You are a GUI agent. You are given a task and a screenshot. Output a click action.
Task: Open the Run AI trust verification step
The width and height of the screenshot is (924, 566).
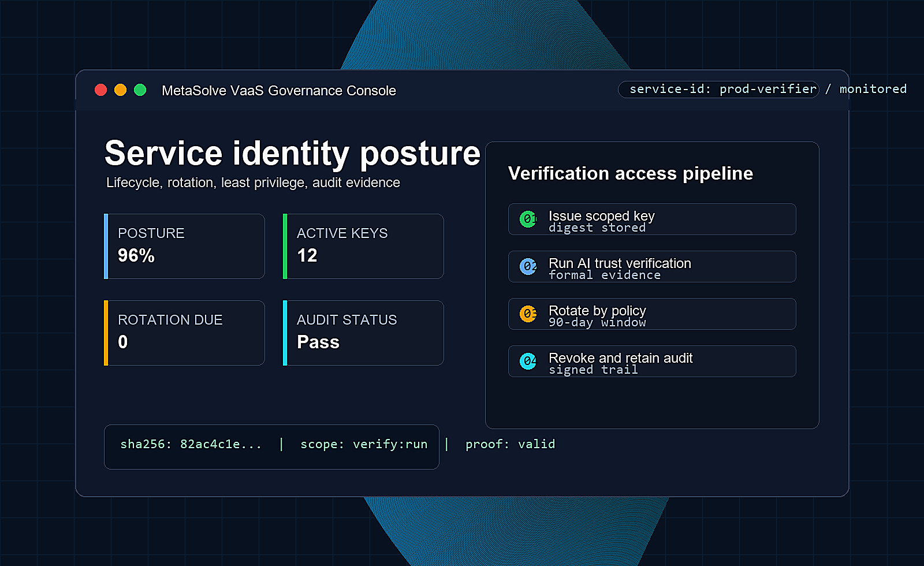coord(652,267)
